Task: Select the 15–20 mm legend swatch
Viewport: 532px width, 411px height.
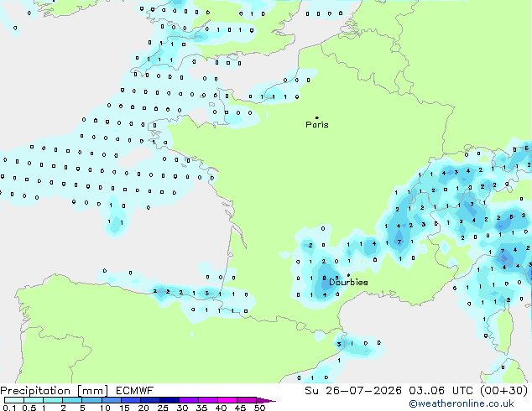Action: pos(131,400)
